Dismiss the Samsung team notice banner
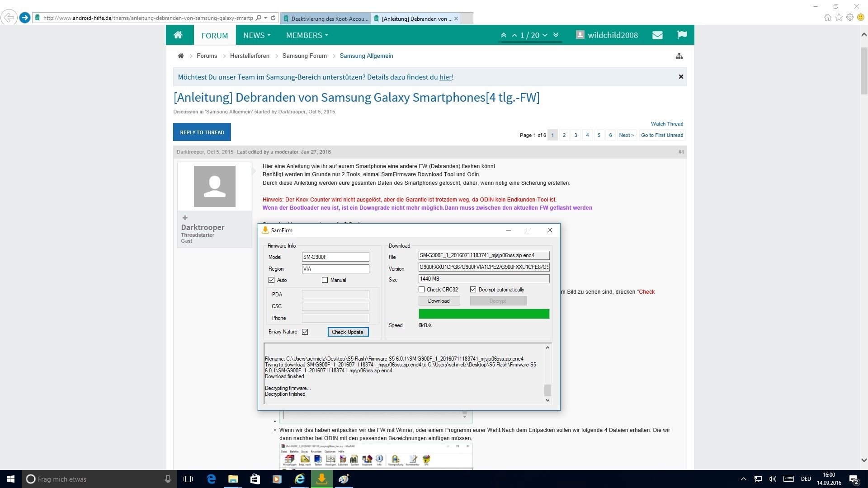The image size is (868, 488). (681, 77)
